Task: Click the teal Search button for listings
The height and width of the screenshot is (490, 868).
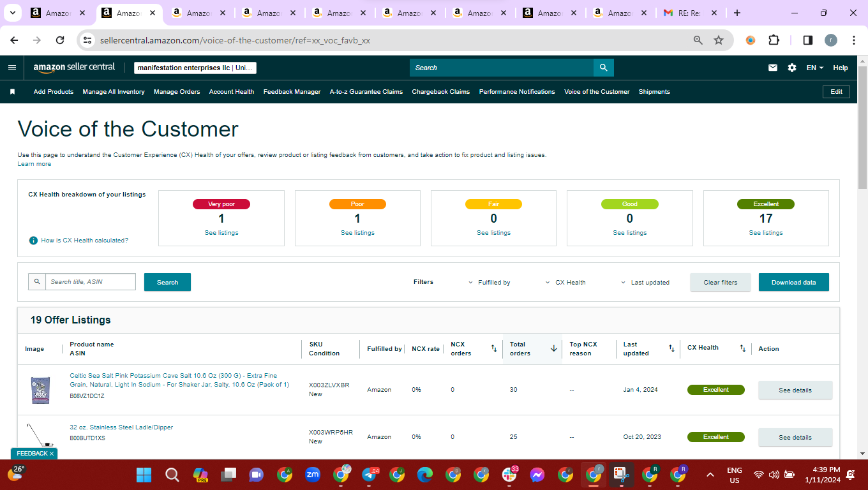Action: coord(167,282)
